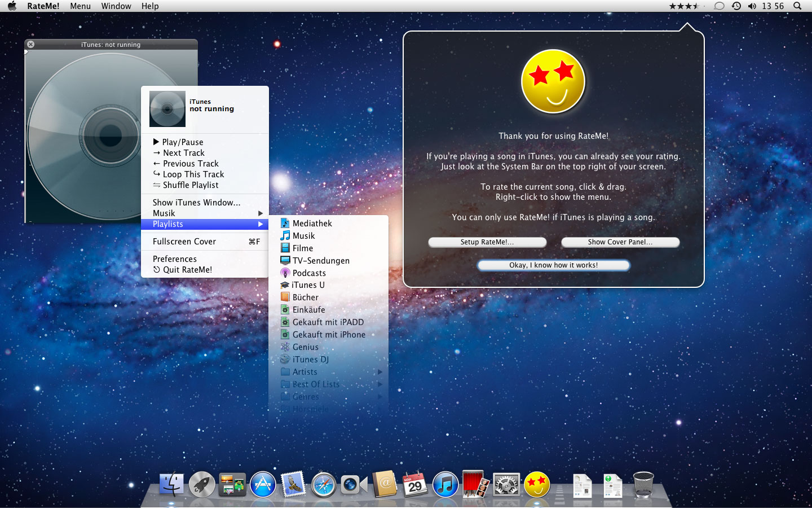Launch iTunes from the Dock
The width and height of the screenshot is (812, 508).
tap(445, 484)
